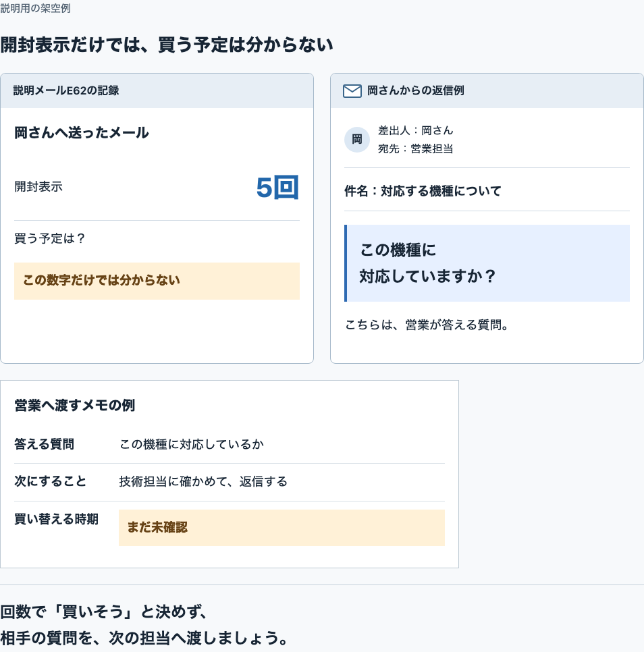644x652 pixels.
Task: Click the subject 件名：対応する機種について
Action: click(423, 191)
